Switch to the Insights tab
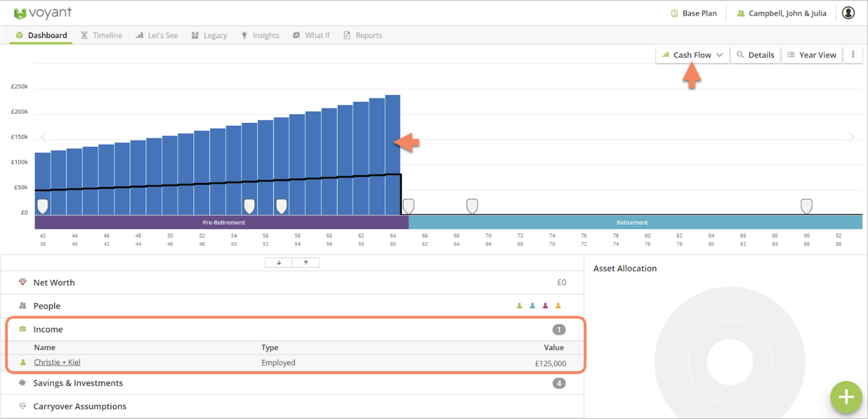868x419 pixels. click(260, 35)
